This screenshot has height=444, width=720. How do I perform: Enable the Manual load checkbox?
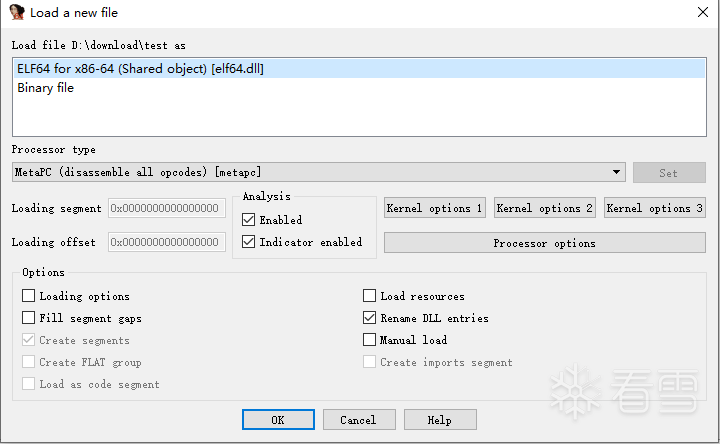(x=370, y=340)
